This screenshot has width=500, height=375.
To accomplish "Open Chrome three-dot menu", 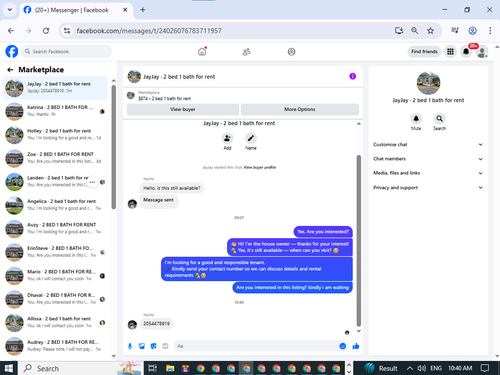I will pyautogui.click(x=490, y=31).
